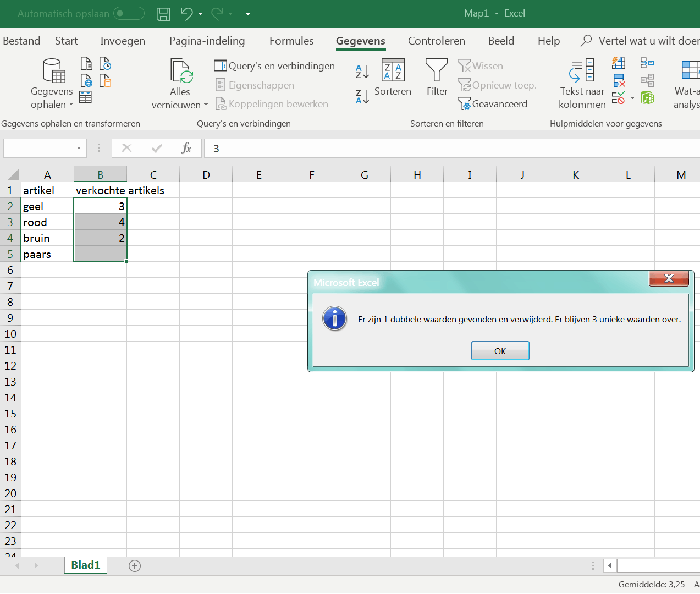Click the Consolidate icon
700x594 pixels.
pyautogui.click(x=647, y=63)
